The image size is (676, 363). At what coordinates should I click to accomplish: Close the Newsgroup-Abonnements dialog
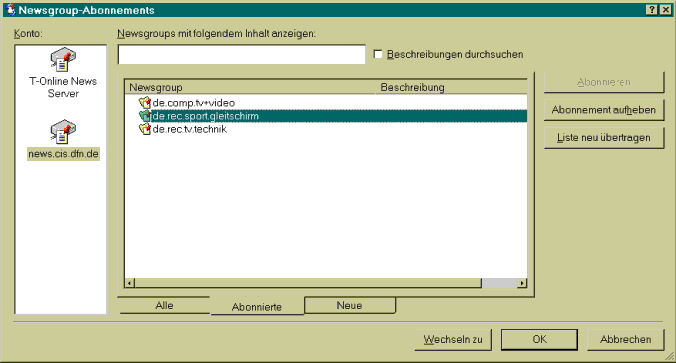coord(665,10)
